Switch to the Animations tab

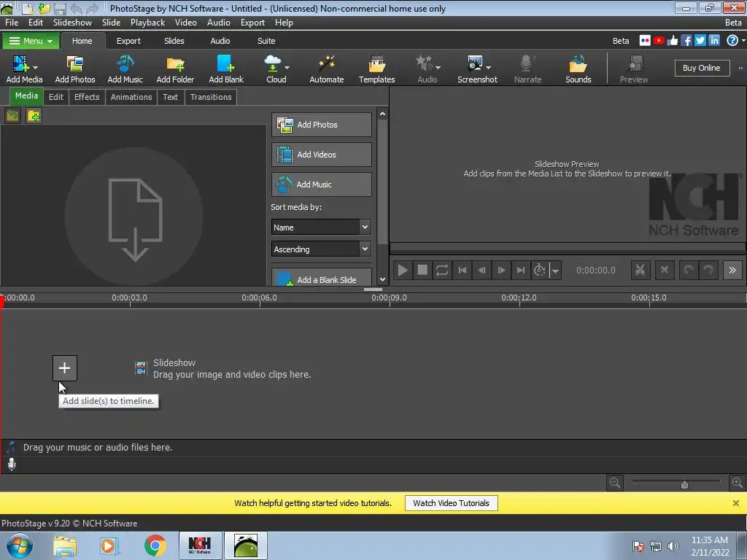coord(131,97)
